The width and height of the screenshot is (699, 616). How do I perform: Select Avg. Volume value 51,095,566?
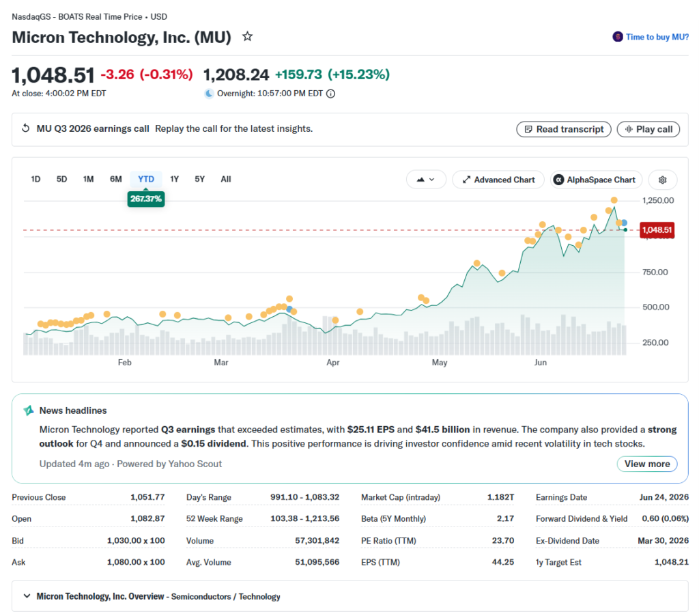317,563
